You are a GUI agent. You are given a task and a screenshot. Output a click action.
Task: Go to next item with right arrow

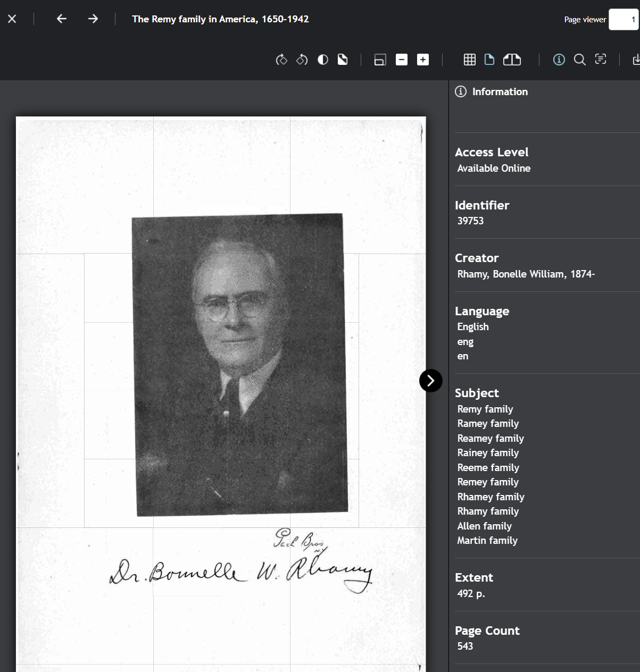point(93,19)
